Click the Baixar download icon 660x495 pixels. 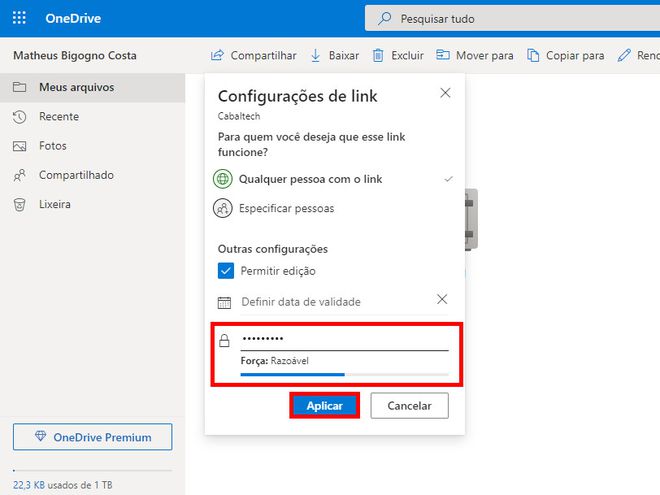click(315, 55)
